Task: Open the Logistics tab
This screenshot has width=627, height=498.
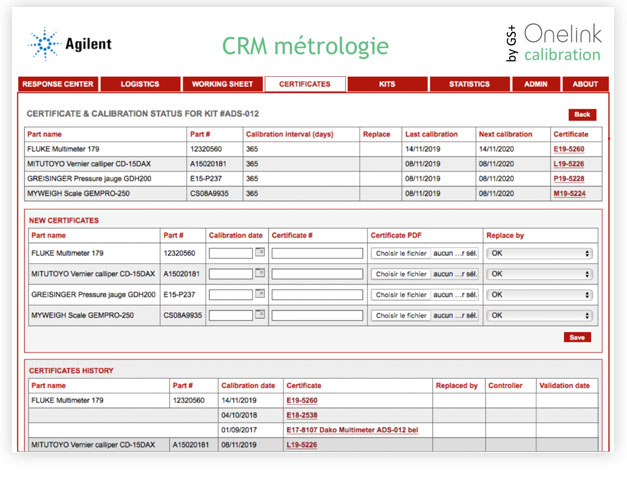Action: coord(140,84)
